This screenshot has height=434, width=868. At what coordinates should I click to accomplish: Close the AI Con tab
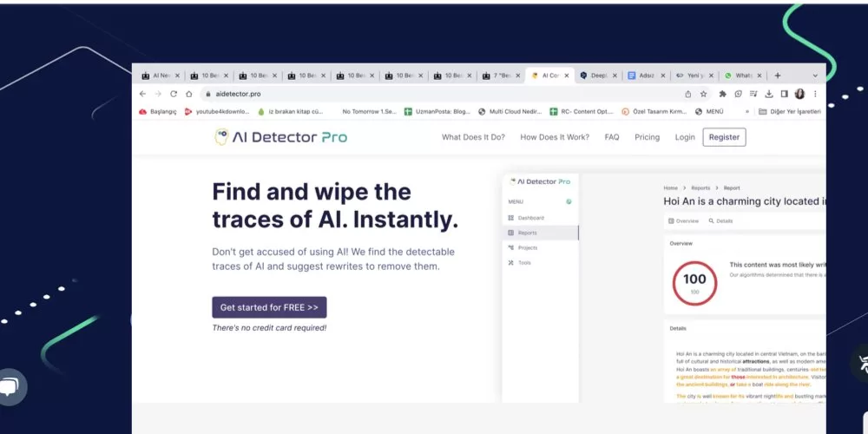click(566, 76)
